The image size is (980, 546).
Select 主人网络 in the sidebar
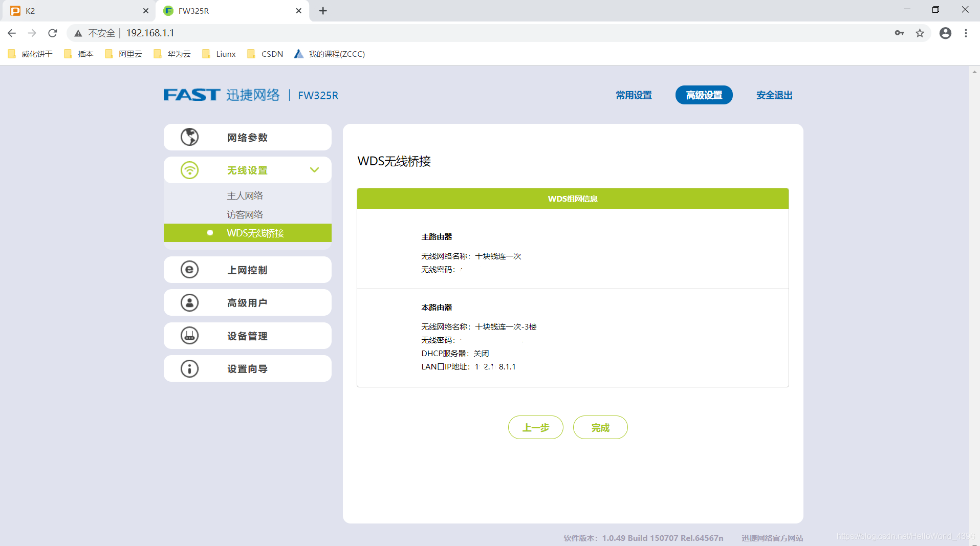coord(245,195)
